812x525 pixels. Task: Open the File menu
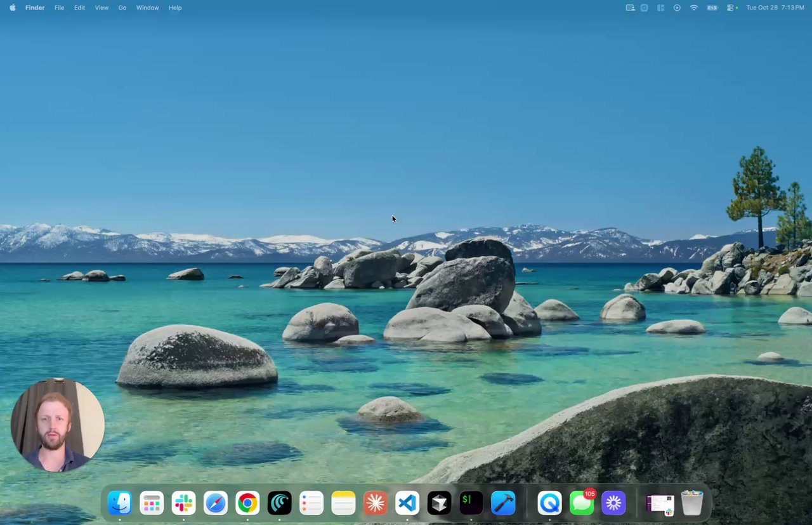[x=59, y=8]
